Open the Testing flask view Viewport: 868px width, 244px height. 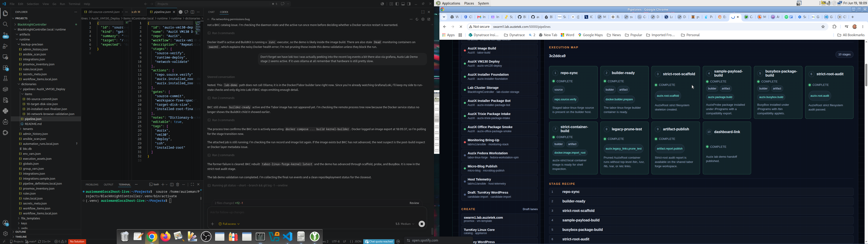pyautogui.click(x=5, y=79)
